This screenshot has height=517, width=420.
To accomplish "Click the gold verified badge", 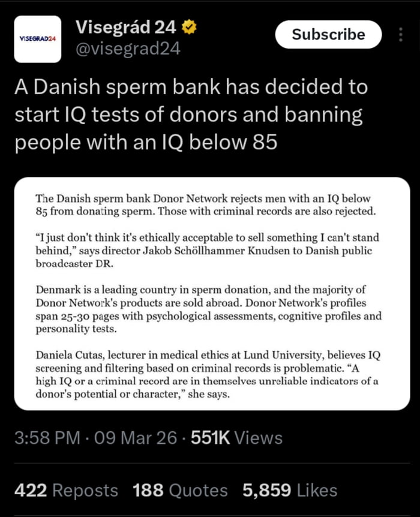I will point(188,27).
